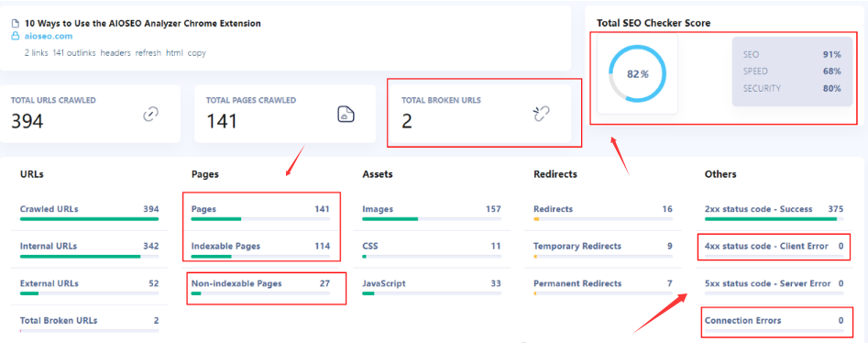Click the 'headers' link

[x=115, y=53]
